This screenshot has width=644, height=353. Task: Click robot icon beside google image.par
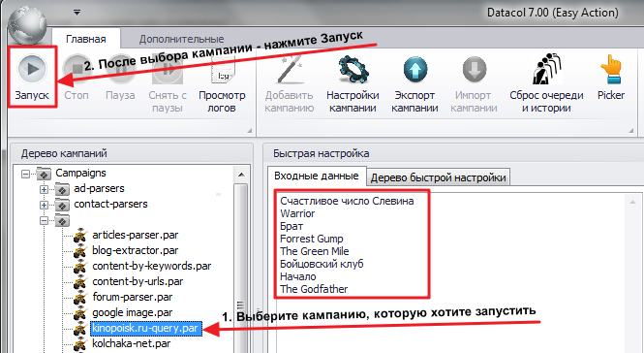tap(80, 313)
